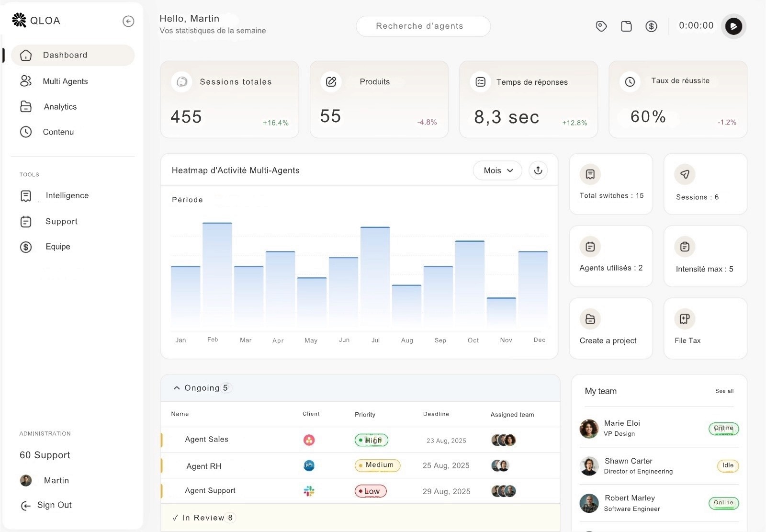Screen dimensions: 766x532
Task: Start the session timer play button
Action: (734, 26)
